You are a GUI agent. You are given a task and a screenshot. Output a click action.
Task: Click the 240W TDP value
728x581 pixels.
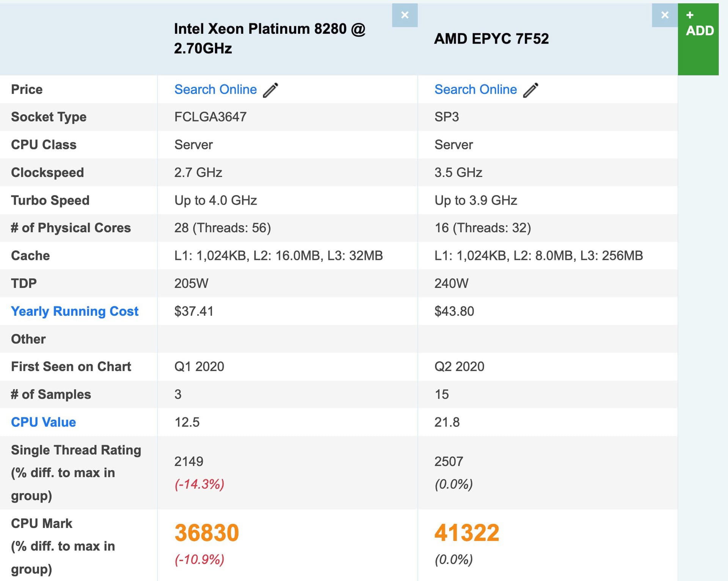click(452, 283)
